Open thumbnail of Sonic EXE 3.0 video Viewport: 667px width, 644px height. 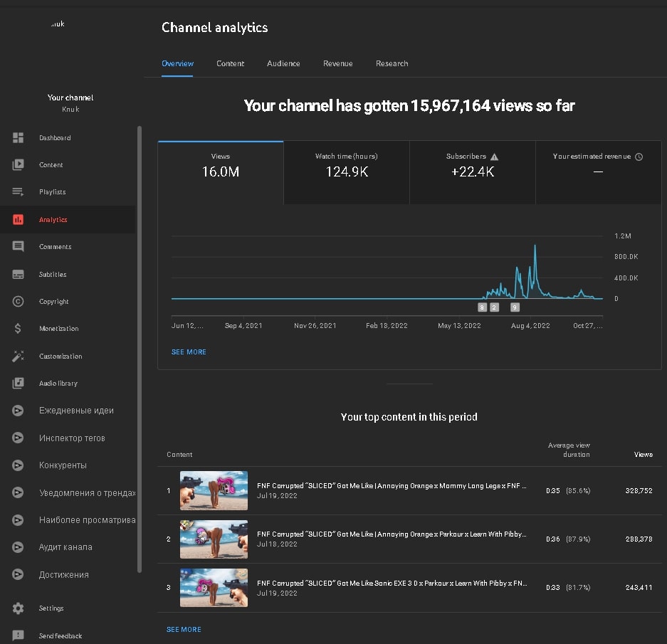[x=214, y=587]
